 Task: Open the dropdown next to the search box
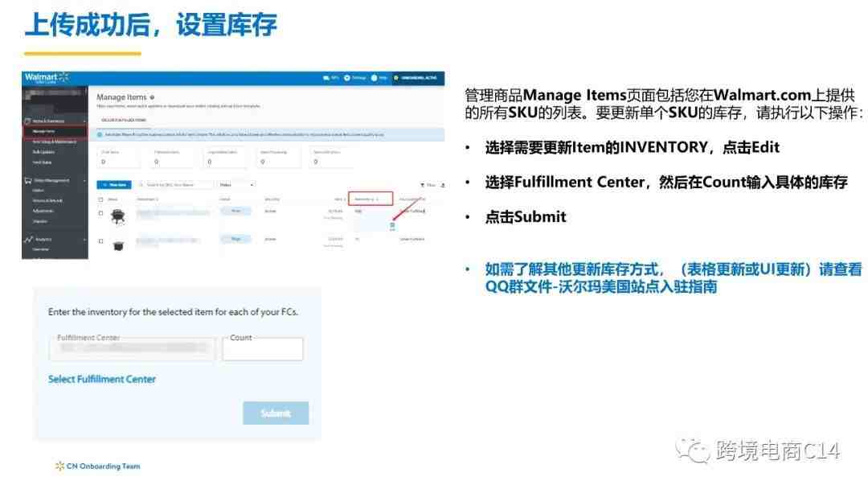(236, 185)
